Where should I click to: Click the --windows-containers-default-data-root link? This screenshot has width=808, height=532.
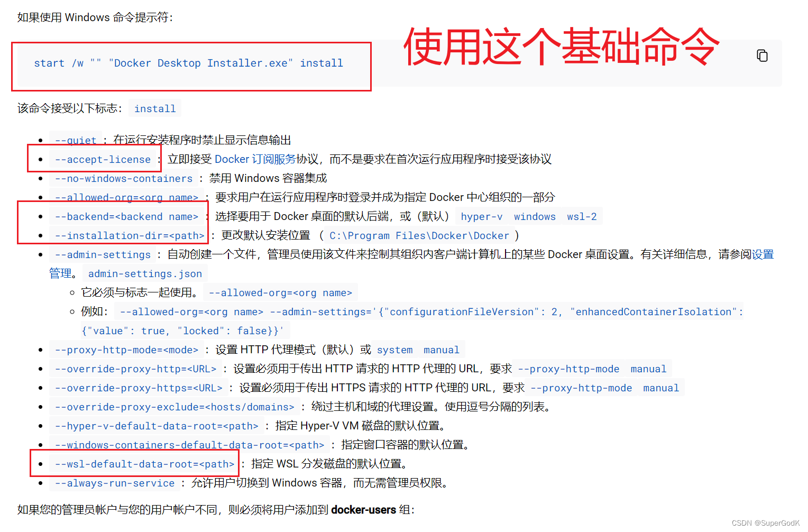189,445
